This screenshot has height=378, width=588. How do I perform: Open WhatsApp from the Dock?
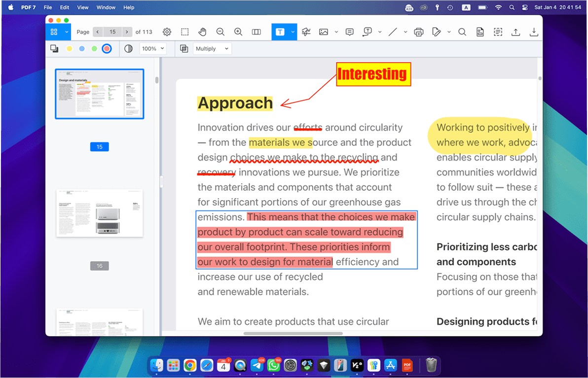[273, 365]
